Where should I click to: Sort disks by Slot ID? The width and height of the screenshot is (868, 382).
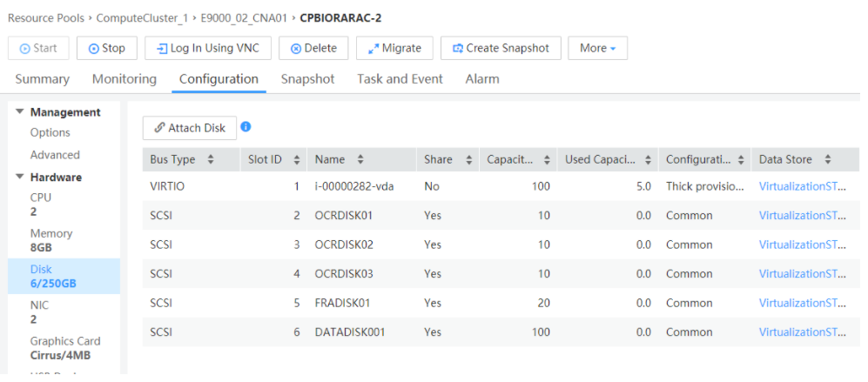297,160
